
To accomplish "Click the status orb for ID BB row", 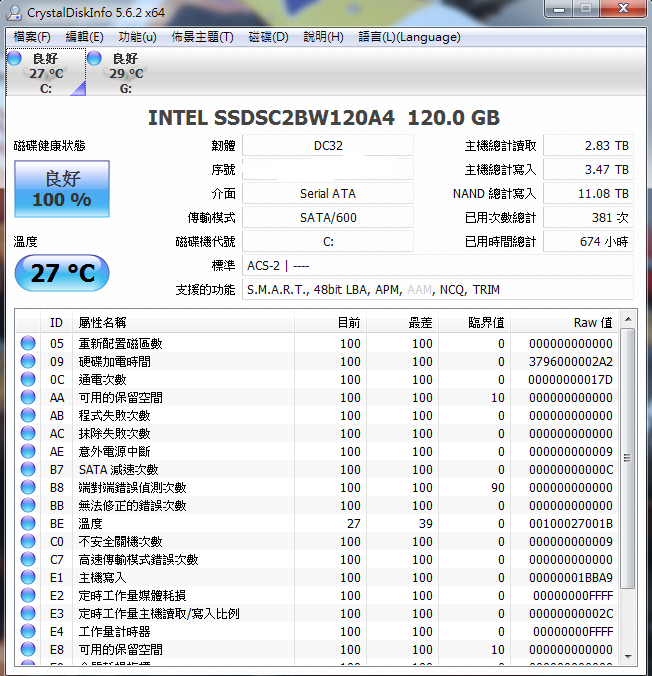I will click(28, 505).
